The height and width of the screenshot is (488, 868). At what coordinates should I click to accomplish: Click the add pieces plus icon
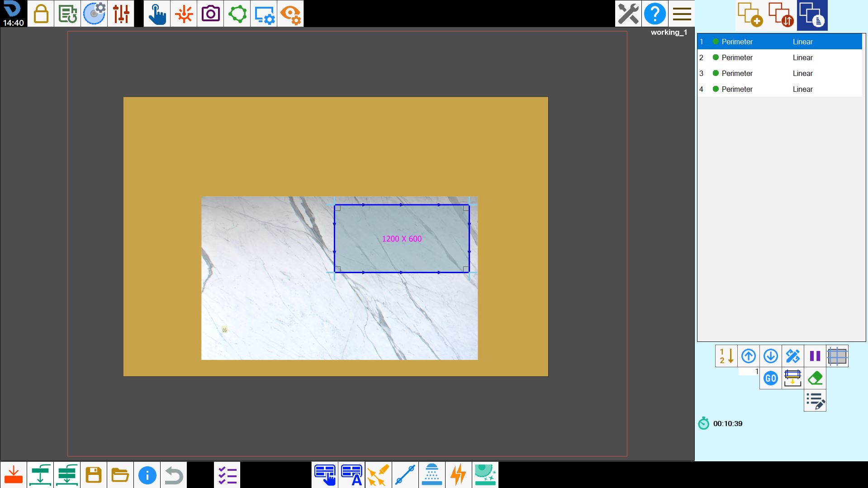(x=750, y=15)
